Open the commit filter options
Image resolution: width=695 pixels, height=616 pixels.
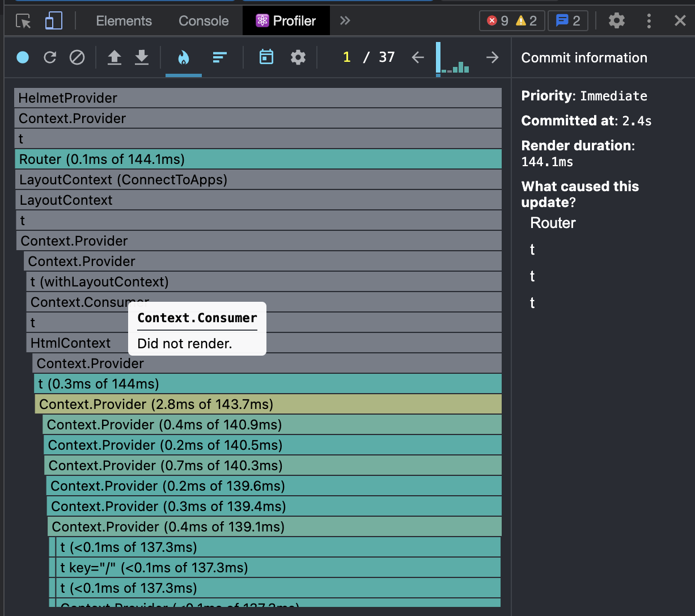click(x=266, y=57)
